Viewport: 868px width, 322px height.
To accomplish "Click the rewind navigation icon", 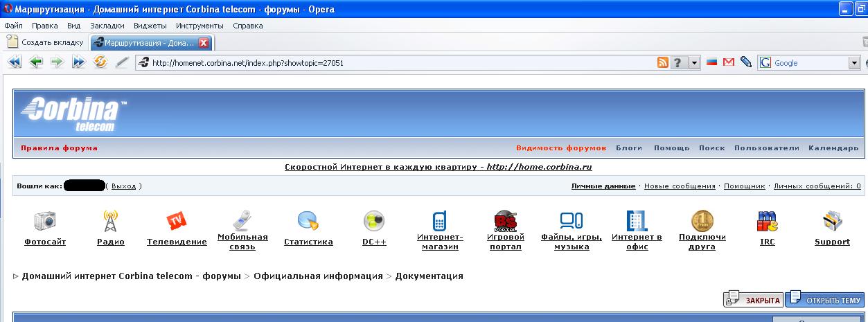I will [15, 62].
